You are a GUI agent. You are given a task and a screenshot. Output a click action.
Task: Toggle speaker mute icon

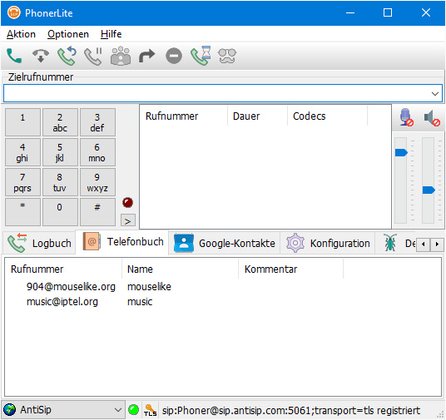pos(432,118)
